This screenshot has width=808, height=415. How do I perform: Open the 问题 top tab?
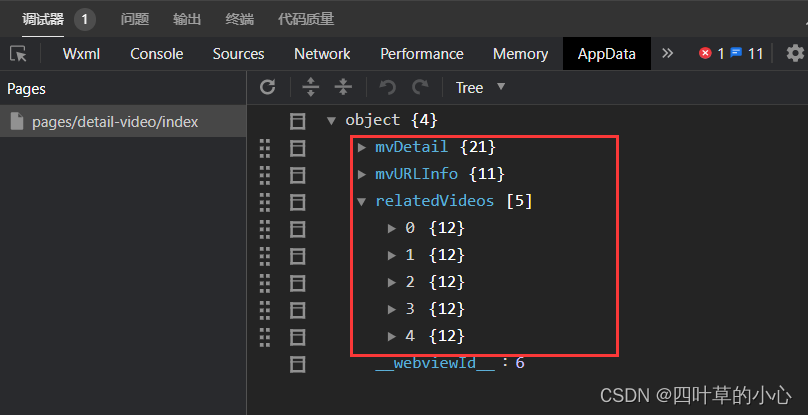coord(135,20)
